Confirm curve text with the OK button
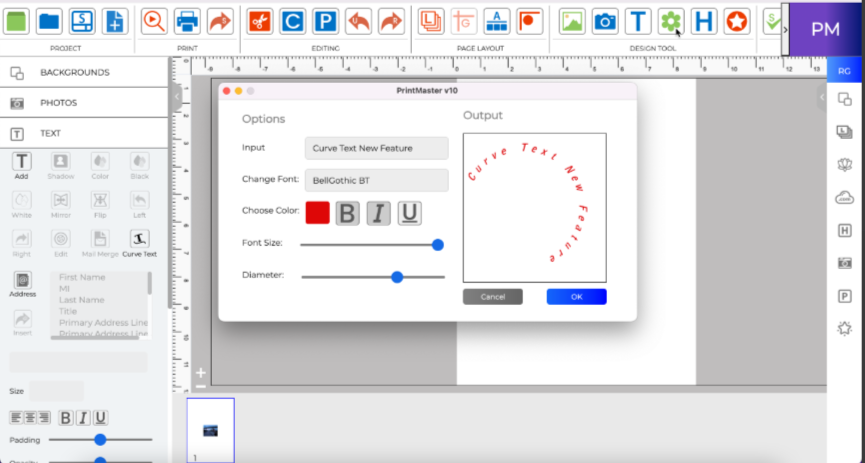The height and width of the screenshot is (463, 865). (576, 297)
